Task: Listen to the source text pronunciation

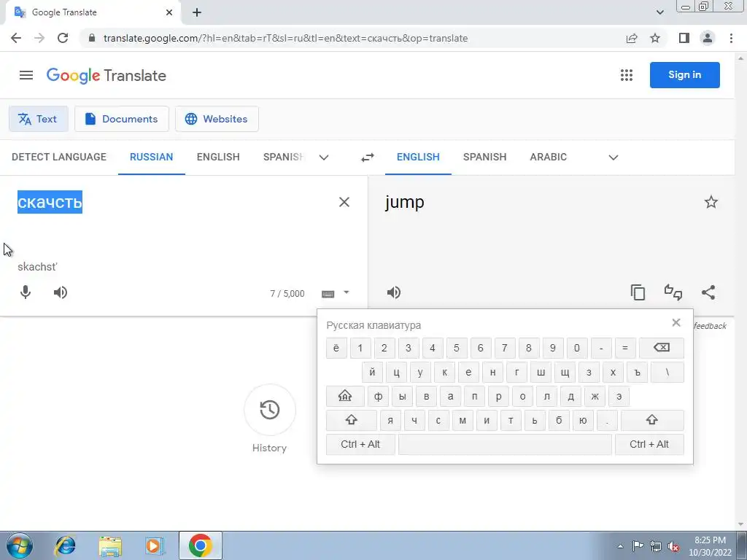Action: [x=61, y=292]
